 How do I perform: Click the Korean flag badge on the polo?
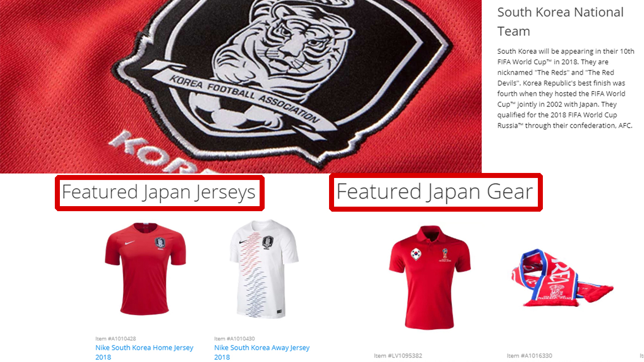click(x=416, y=253)
